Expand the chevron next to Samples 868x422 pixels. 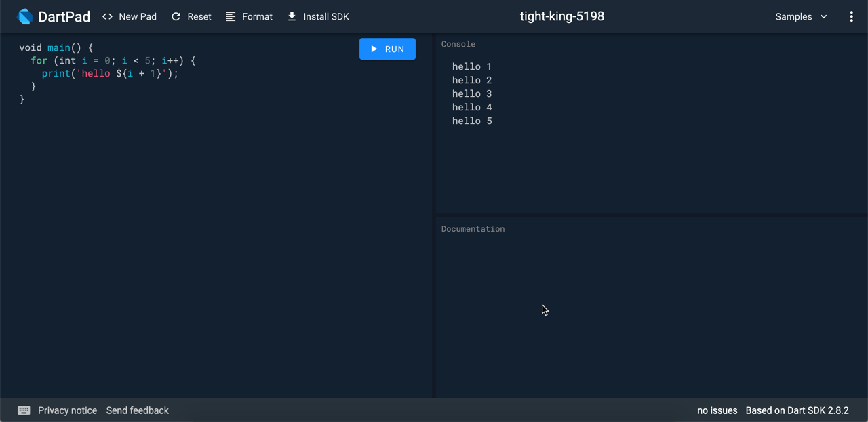824,16
